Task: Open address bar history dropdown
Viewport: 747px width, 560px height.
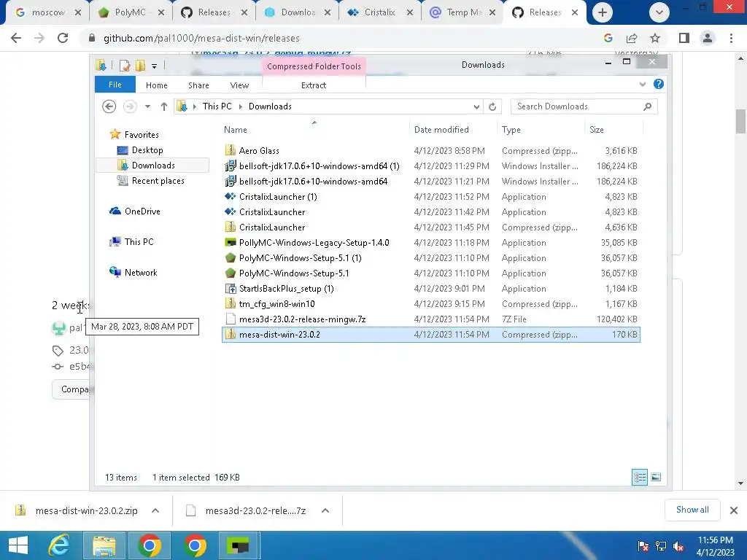Action: tap(476, 106)
